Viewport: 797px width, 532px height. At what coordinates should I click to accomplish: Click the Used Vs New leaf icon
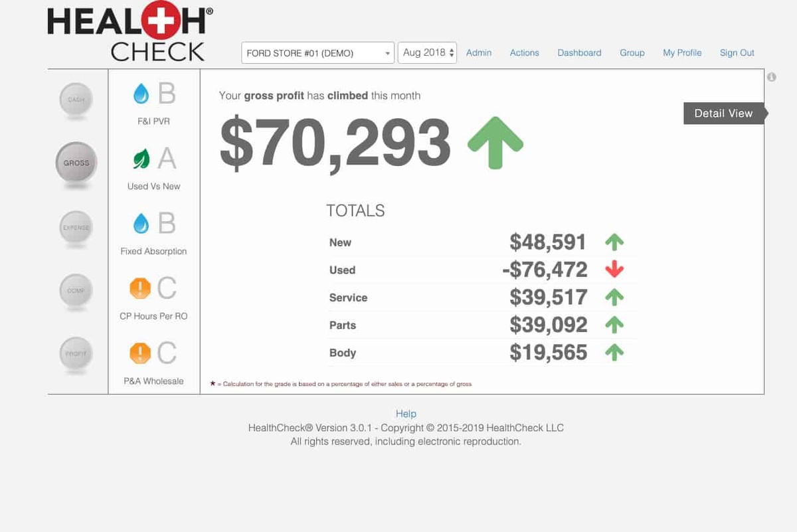click(141, 159)
